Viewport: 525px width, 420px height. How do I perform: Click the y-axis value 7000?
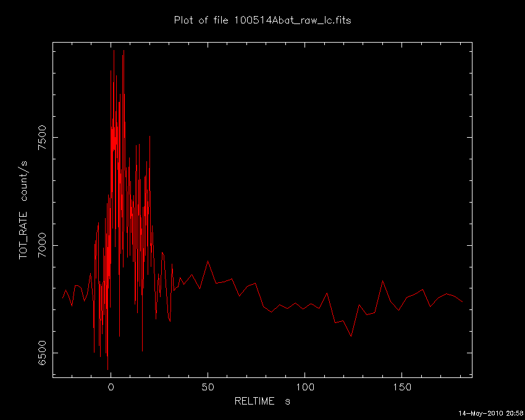[43, 245]
